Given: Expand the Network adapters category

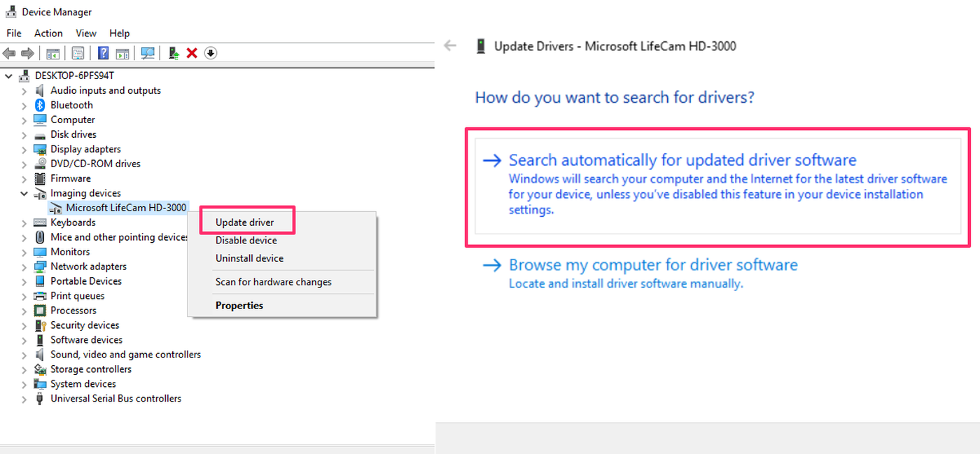Looking at the screenshot, I should pyautogui.click(x=23, y=266).
